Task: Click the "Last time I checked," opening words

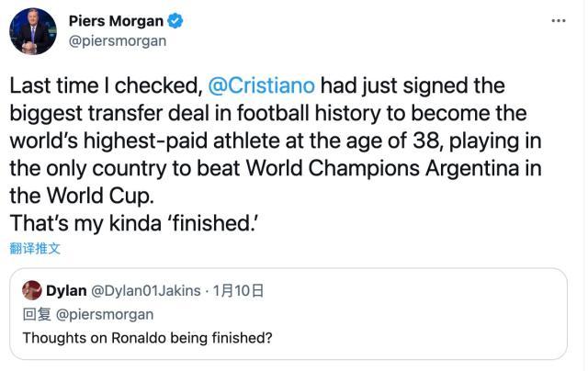Action: pos(106,85)
